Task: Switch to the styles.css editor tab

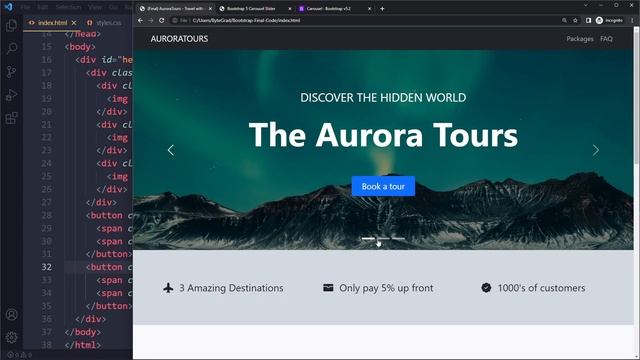Action: (x=104, y=23)
